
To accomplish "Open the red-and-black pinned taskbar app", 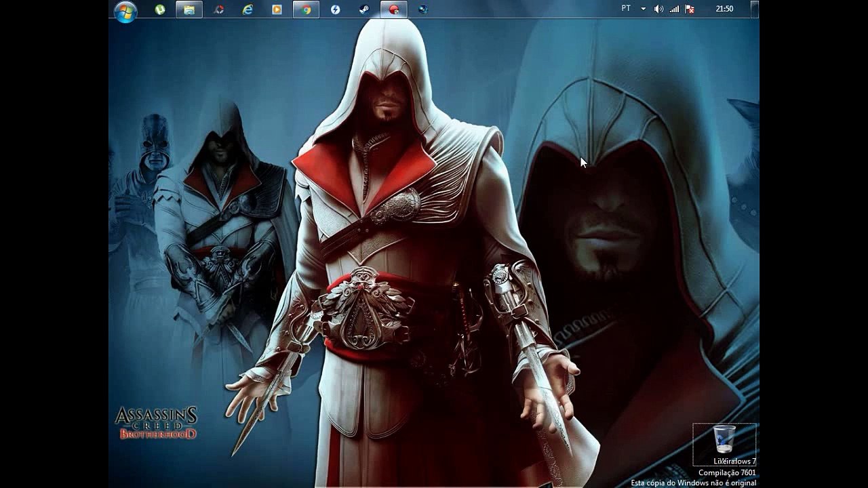I will tap(218, 9).
